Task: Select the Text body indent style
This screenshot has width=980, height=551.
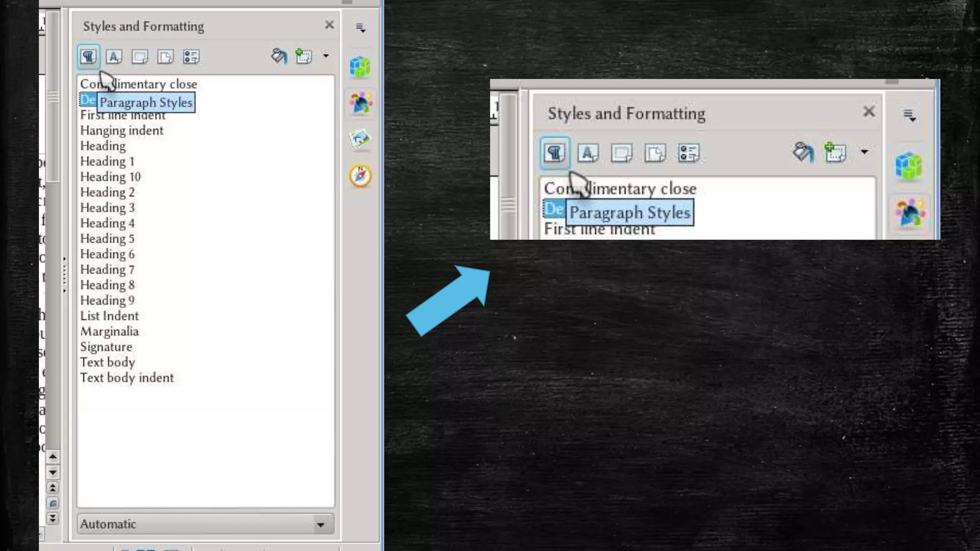Action: 127,378
